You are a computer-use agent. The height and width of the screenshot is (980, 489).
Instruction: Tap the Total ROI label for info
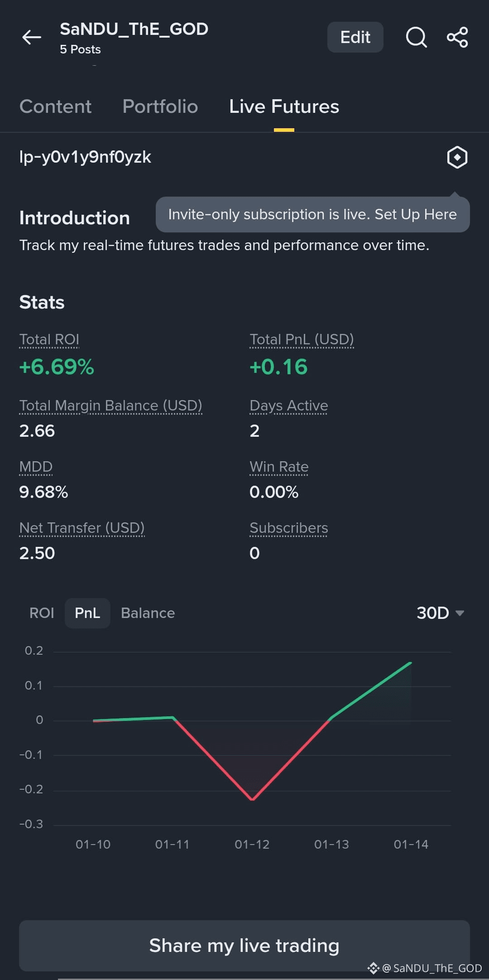49,339
